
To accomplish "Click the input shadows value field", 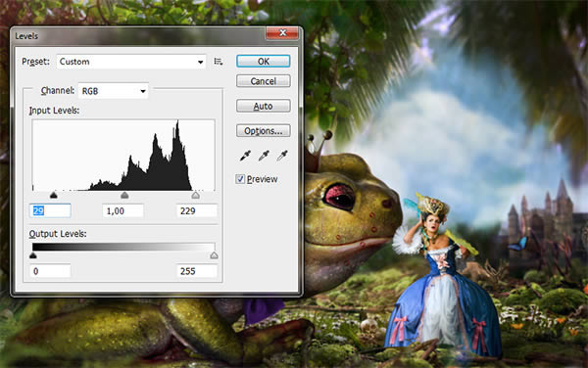I will [50, 210].
